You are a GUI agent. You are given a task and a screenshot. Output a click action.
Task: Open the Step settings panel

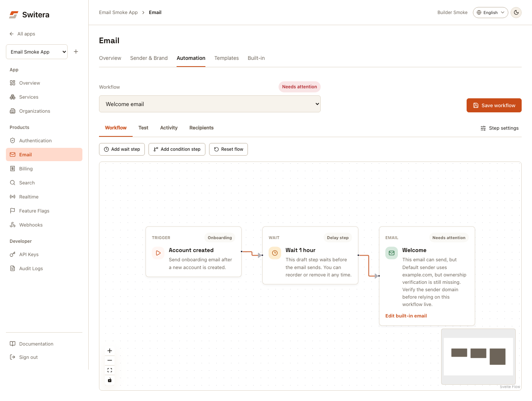click(499, 128)
